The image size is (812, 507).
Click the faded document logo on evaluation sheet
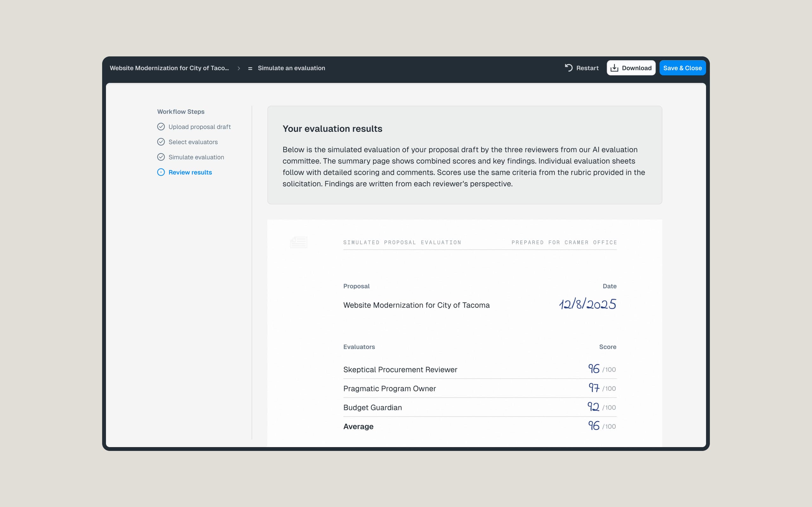(298, 242)
